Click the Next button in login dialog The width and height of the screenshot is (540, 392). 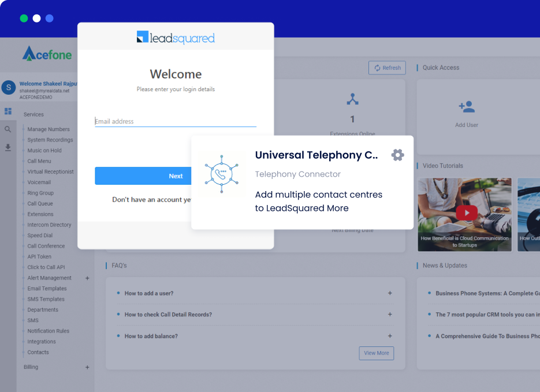(143, 176)
